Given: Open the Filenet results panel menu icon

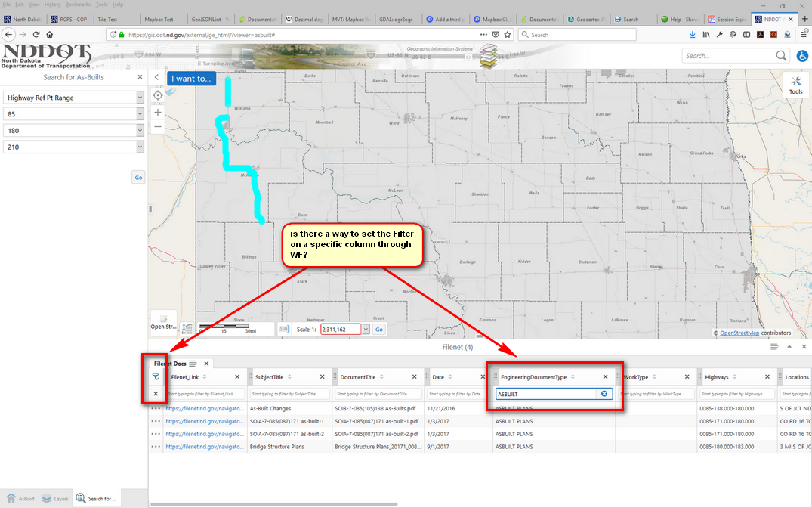Looking at the screenshot, I should point(773,347).
